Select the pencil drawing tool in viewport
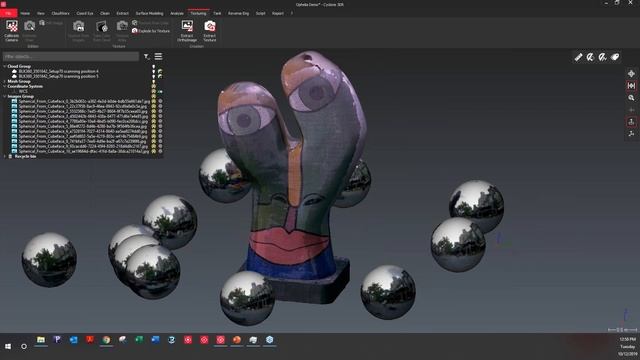 [x=578, y=57]
